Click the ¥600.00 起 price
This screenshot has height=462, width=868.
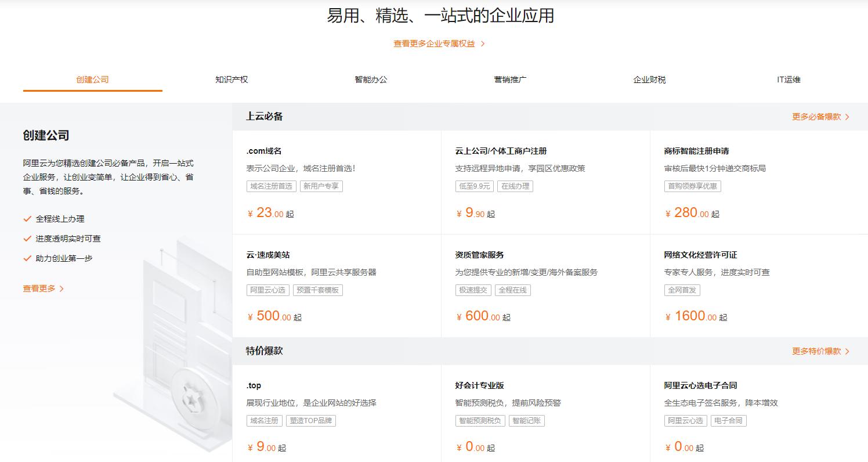(x=483, y=316)
